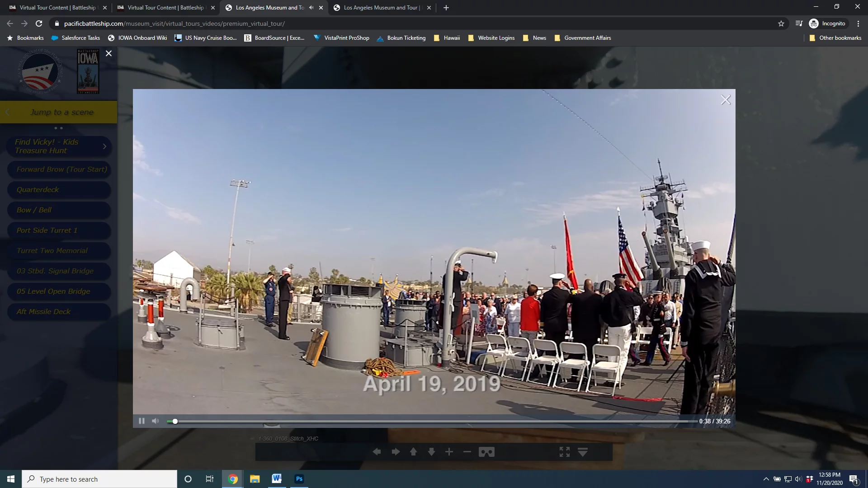Mute the video volume speaker icon
The width and height of the screenshot is (868, 488).
tap(156, 421)
